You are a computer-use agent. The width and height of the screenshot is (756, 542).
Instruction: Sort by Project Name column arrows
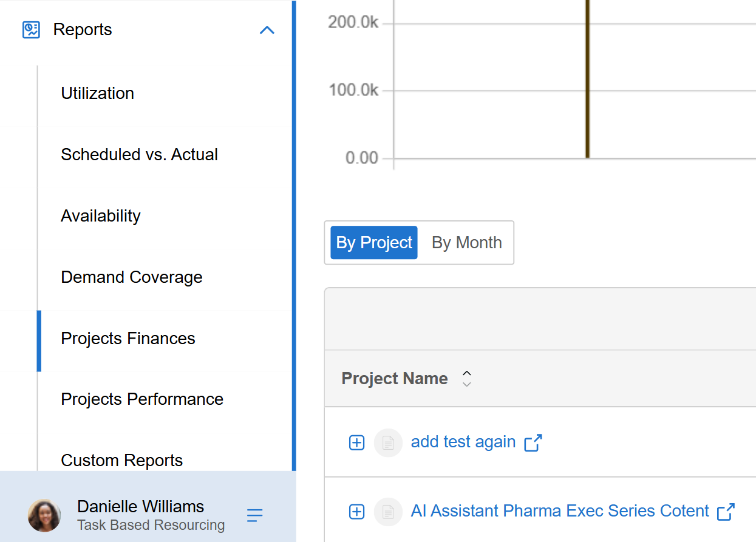click(466, 379)
